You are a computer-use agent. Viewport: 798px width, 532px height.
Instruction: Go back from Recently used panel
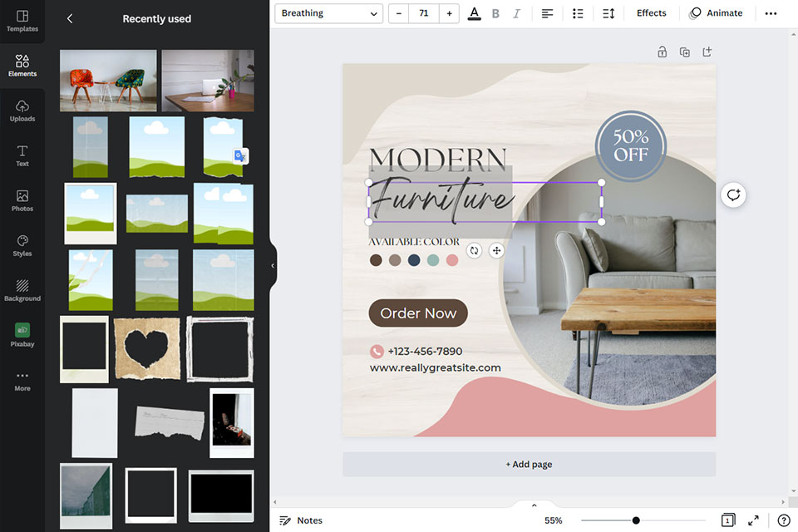tap(70, 19)
